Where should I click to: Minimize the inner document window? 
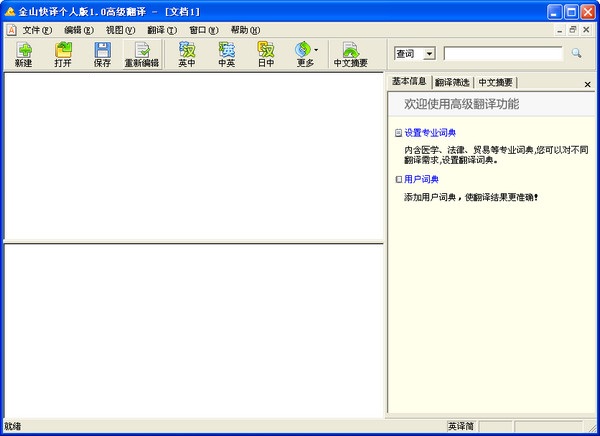(559, 30)
